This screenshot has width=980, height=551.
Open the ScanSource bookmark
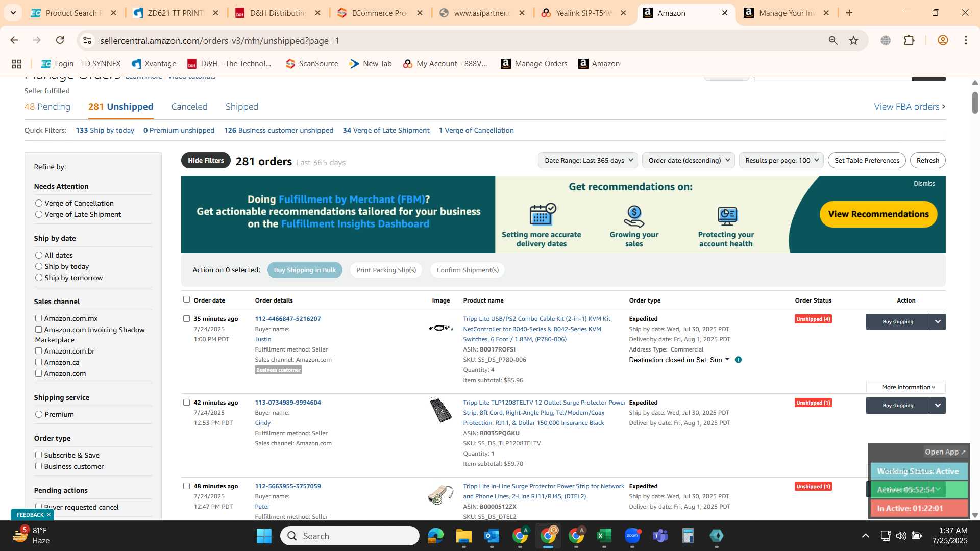(312, 64)
